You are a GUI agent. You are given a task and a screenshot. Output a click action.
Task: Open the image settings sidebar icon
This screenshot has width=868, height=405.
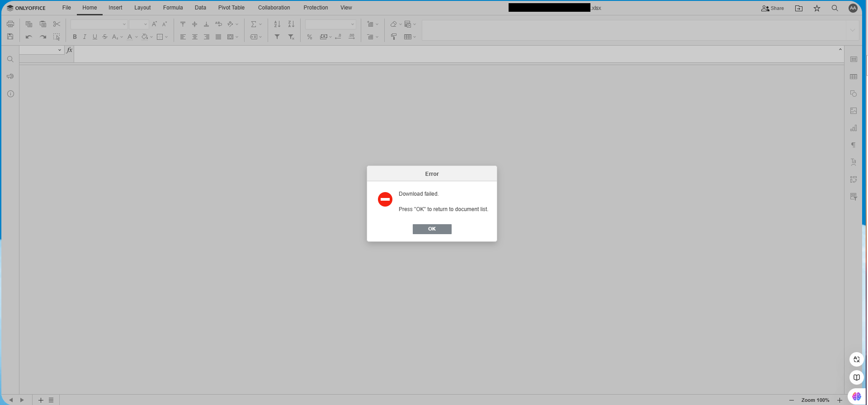click(854, 111)
